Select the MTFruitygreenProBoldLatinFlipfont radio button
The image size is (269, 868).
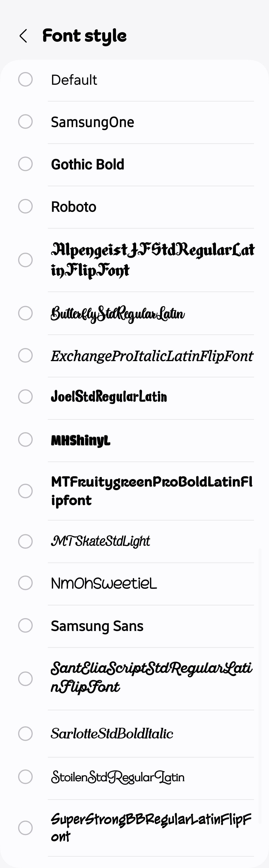click(25, 491)
